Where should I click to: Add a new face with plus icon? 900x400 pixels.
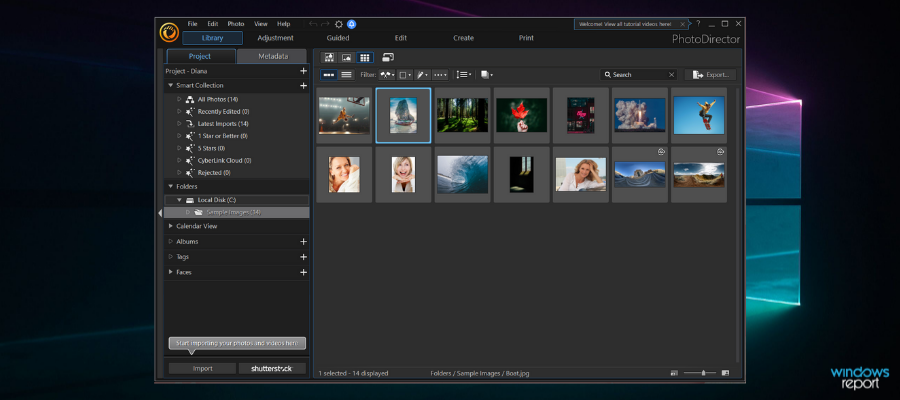(x=304, y=272)
